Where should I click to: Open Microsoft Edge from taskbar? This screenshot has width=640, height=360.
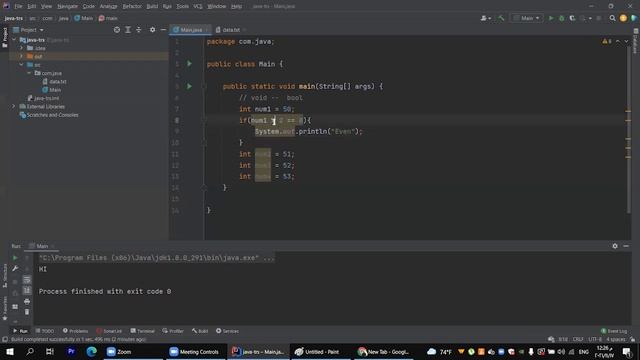(91, 351)
